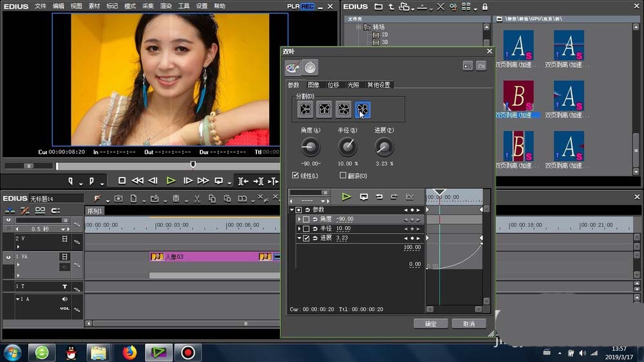The width and height of the screenshot is (644, 362).
Task: Click the stopwatch keyframe icon in 双叶 dialog
Action: (x=310, y=68)
